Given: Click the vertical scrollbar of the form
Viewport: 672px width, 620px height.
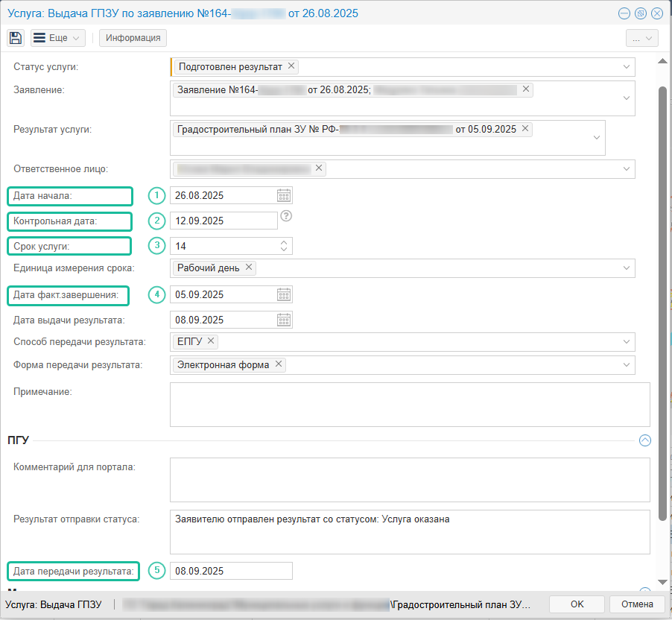Looking at the screenshot, I should (662, 298).
